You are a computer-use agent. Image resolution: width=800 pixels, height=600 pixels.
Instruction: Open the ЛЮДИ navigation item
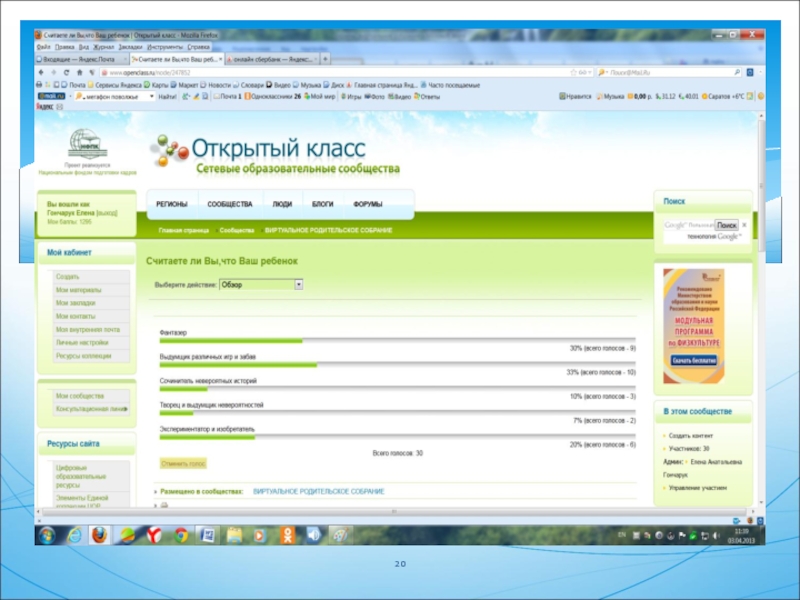coord(282,204)
